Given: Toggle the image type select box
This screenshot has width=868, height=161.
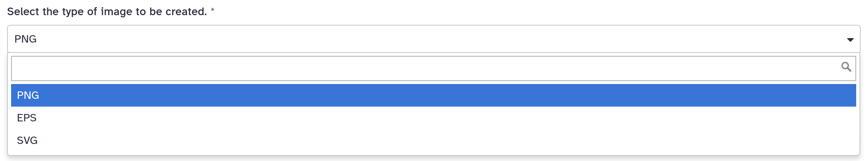Looking at the screenshot, I should (x=433, y=39).
